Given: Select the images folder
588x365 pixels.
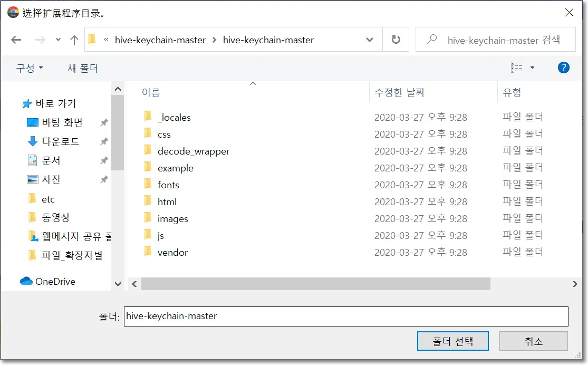Looking at the screenshot, I should pos(172,219).
